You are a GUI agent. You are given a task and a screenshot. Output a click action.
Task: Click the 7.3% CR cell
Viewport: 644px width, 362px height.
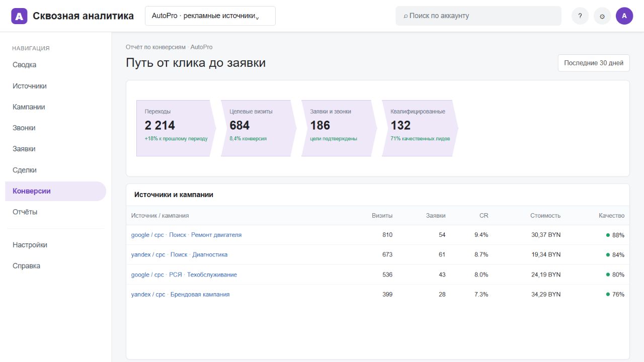481,294
